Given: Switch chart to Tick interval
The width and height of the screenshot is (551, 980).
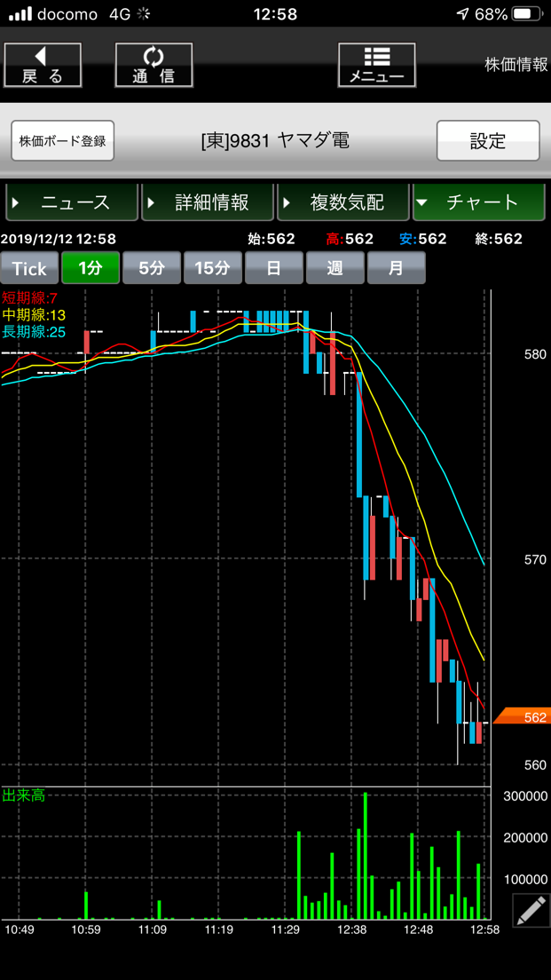Looking at the screenshot, I should 29,268.
